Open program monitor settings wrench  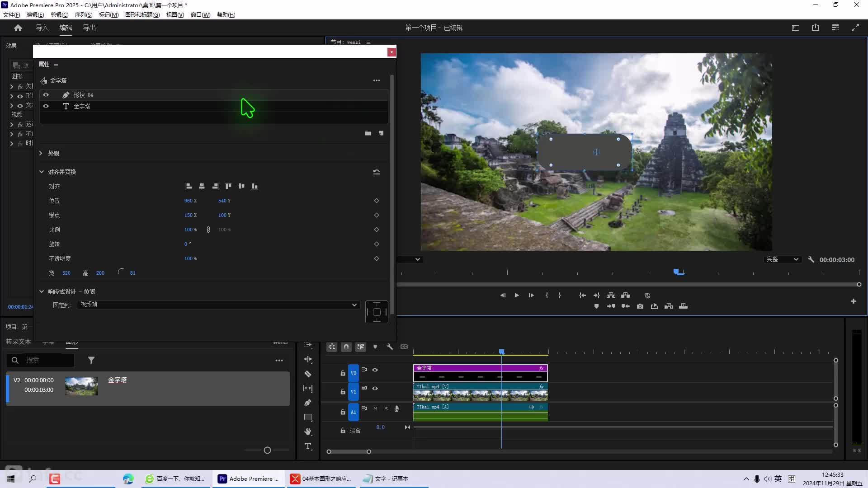(811, 259)
